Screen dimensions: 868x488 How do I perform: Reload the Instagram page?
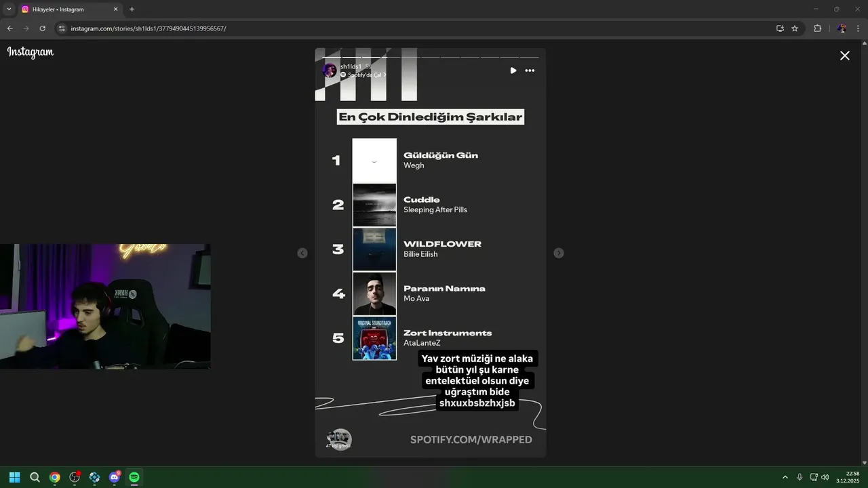coord(42,28)
